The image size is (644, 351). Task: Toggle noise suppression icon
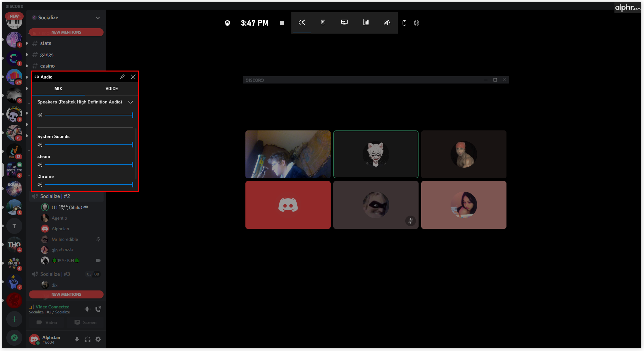click(x=88, y=309)
